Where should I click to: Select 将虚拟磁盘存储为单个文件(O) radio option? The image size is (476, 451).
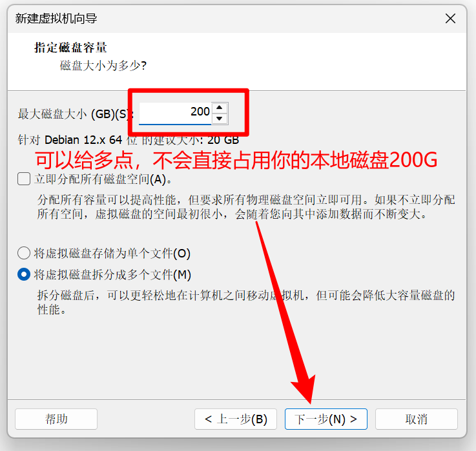[24, 254]
